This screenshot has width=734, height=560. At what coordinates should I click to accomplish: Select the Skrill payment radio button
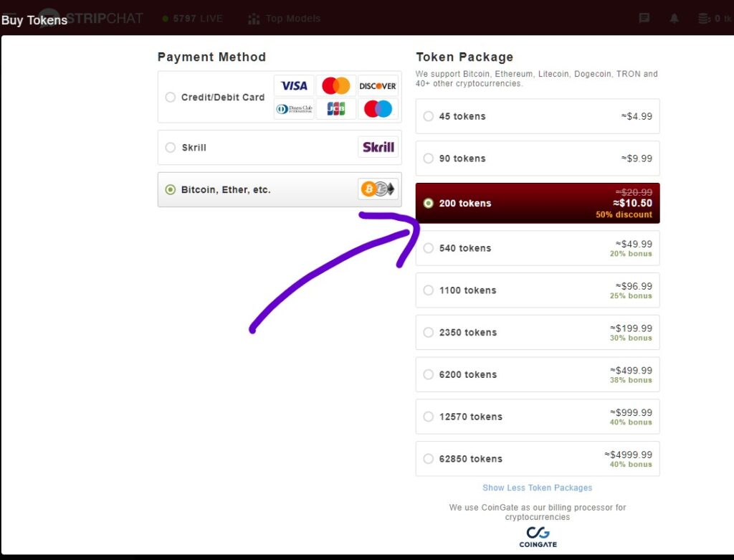tap(171, 148)
